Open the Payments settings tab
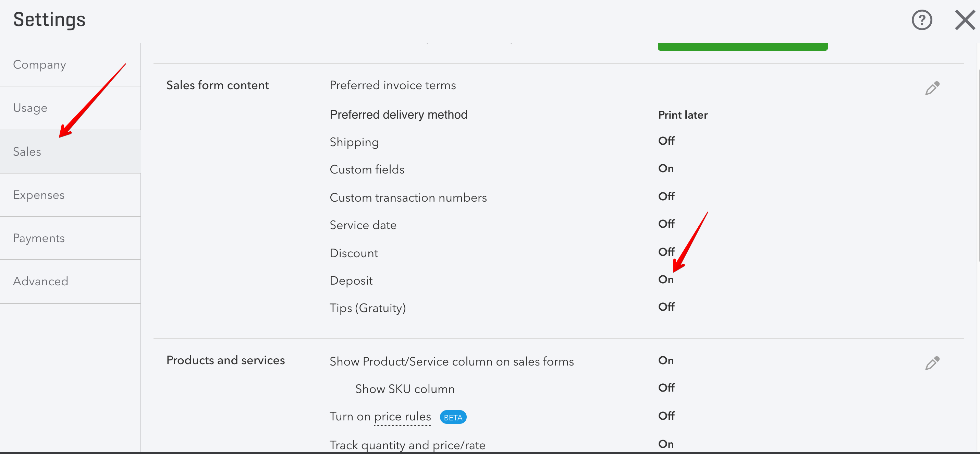The image size is (980, 454). (70, 238)
